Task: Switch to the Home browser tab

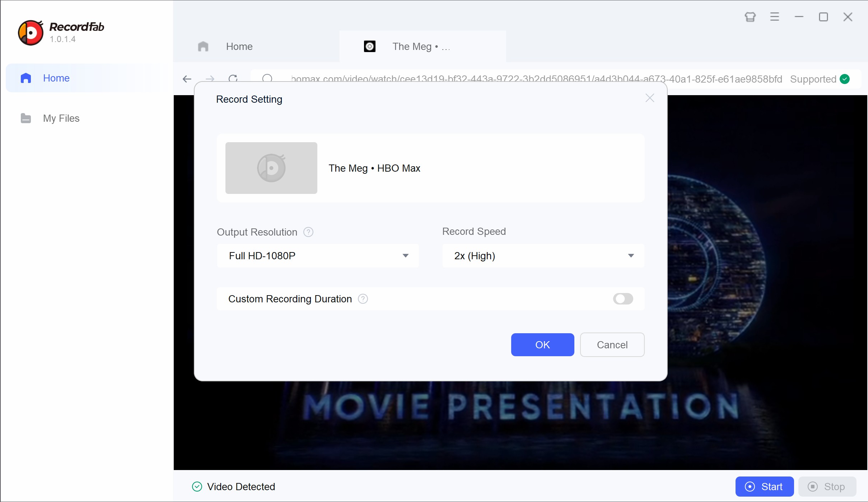Action: point(256,46)
